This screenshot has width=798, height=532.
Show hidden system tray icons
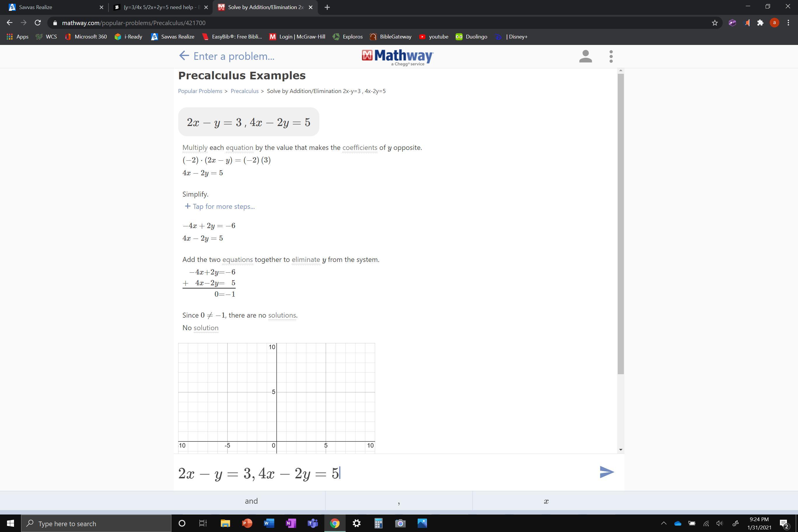664,523
